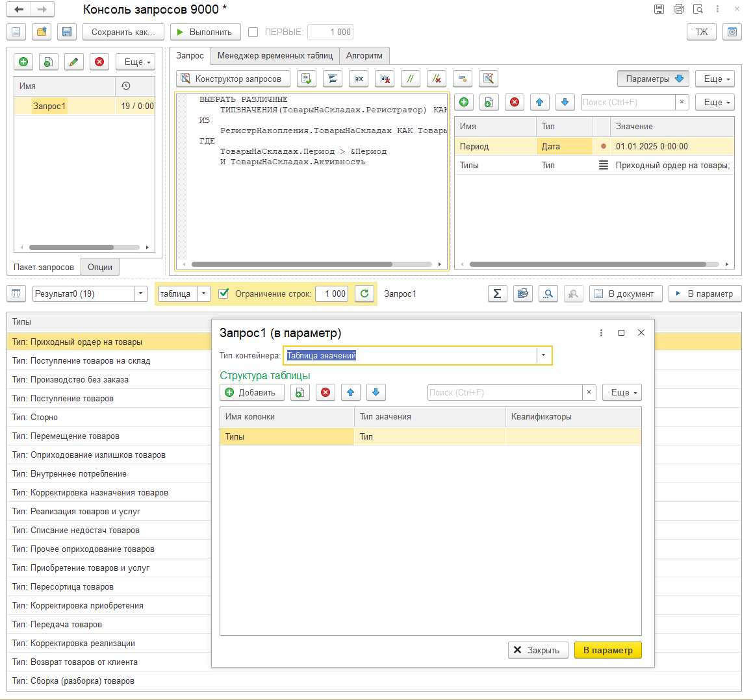Click the comment lines icon in query toolbar
The height and width of the screenshot is (700, 753).
(410, 79)
